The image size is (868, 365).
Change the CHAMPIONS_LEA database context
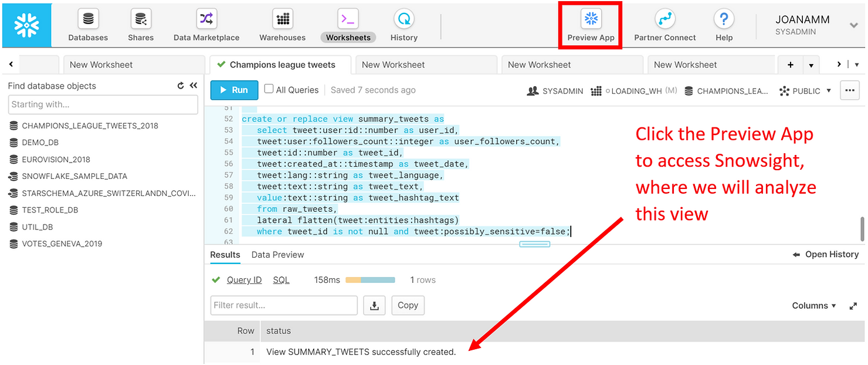coord(727,91)
